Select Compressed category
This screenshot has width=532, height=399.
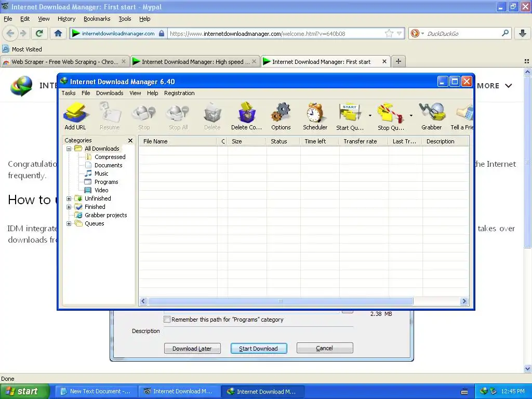click(x=110, y=157)
